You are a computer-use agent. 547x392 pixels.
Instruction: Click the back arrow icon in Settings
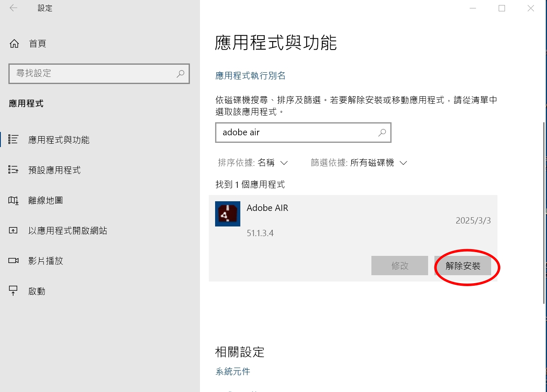tap(13, 8)
